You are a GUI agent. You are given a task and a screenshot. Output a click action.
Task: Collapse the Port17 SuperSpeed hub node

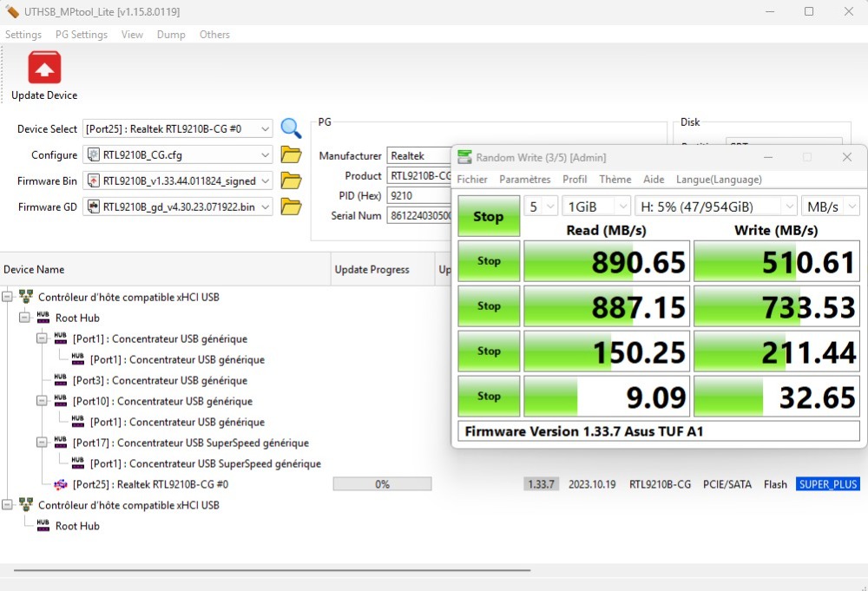(42, 443)
